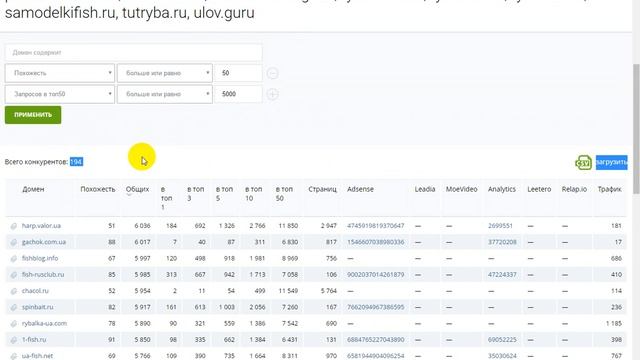Remove the Похожесть filter with the minus icon
Image resolution: width=640 pixels, height=360 pixels.
(272, 73)
